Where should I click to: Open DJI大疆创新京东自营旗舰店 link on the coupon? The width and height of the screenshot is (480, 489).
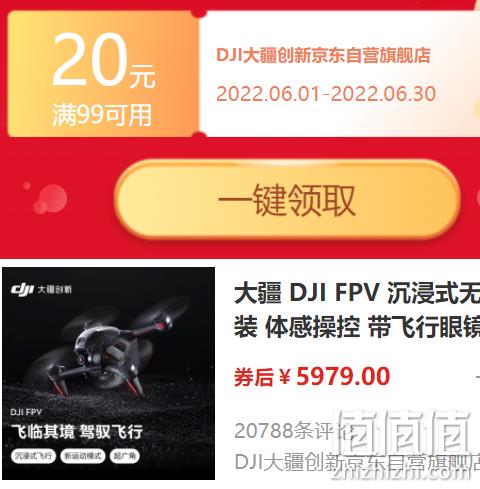(x=323, y=55)
